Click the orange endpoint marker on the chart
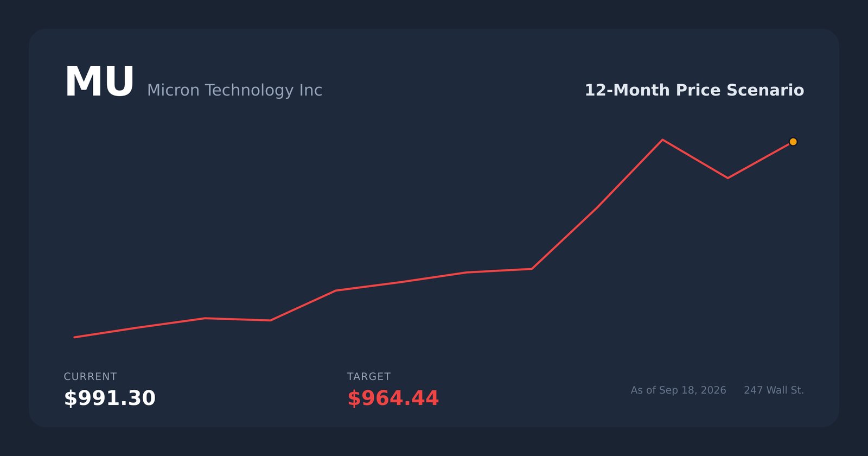This screenshot has height=456, width=868. (793, 142)
